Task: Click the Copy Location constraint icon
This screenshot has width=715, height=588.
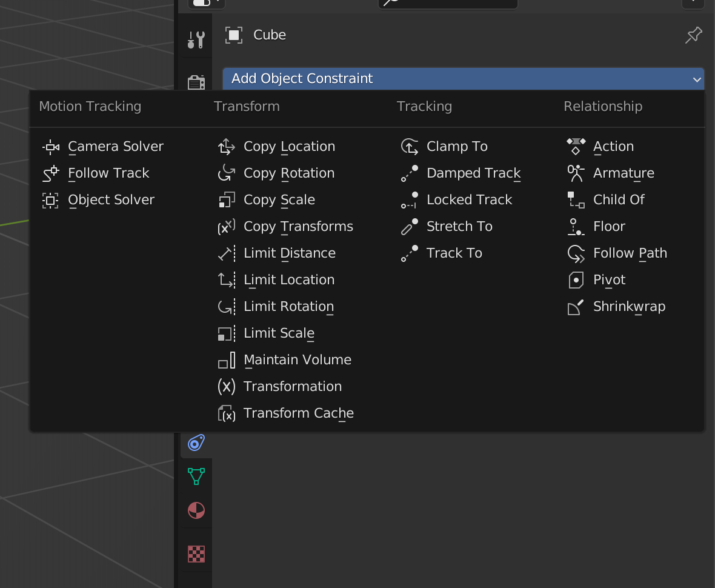Action: [x=227, y=147]
